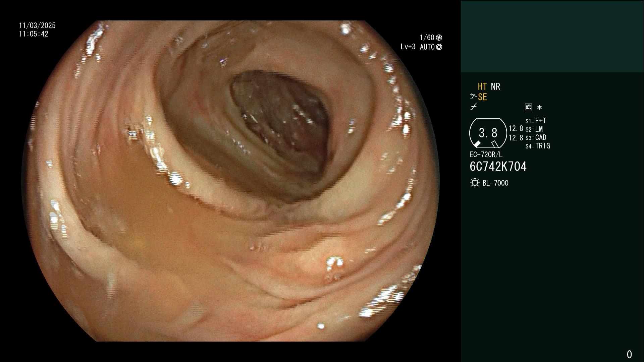Click the S3: CAD switch assignment
644x362 pixels.
(x=536, y=137)
